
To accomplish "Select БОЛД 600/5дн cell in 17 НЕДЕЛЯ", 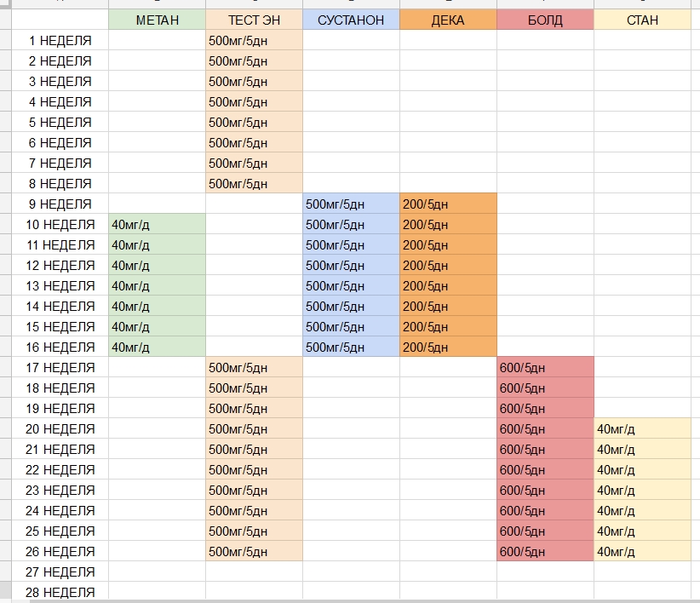I will (545, 367).
